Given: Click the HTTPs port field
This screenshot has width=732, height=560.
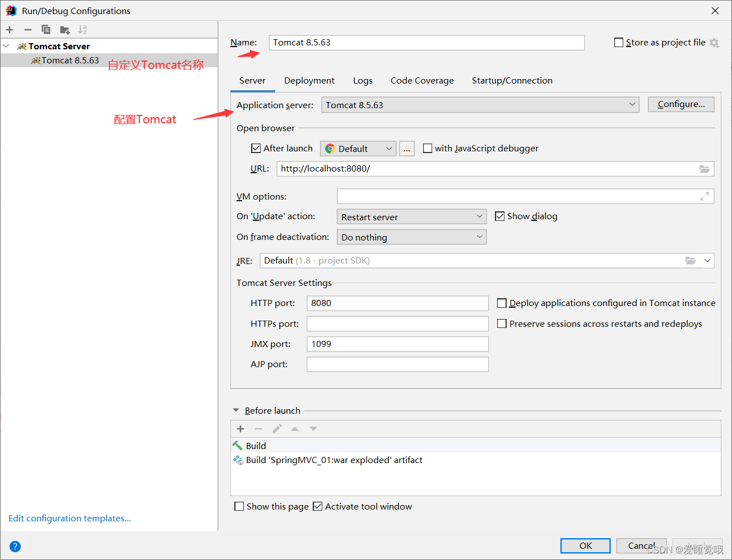Looking at the screenshot, I should (x=398, y=323).
